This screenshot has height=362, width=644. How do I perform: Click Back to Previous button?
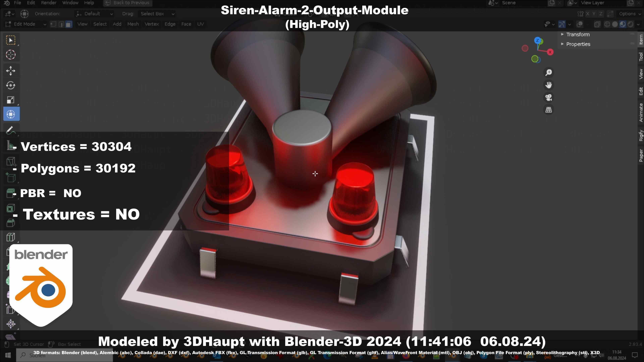coord(128,3)
